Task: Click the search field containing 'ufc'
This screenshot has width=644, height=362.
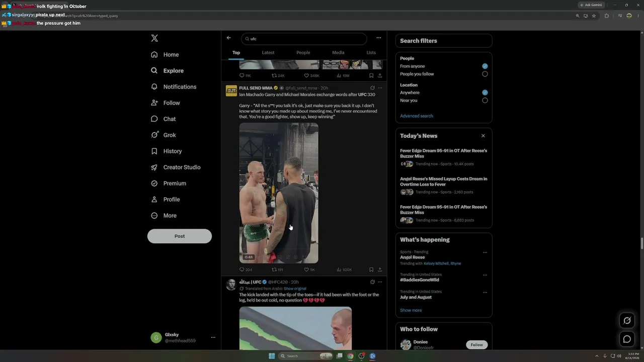Action: coord(304,39)
